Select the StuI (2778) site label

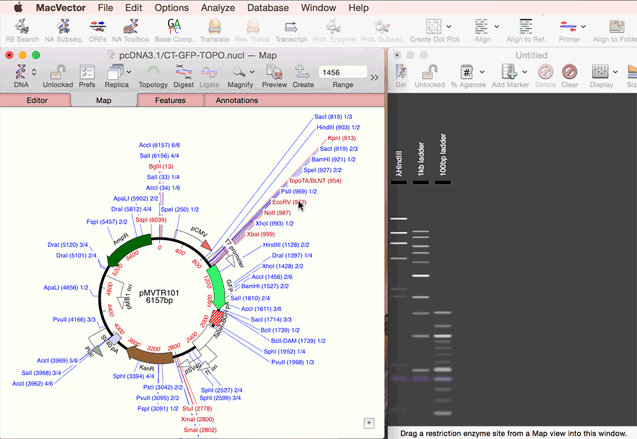tap(197, 408)
